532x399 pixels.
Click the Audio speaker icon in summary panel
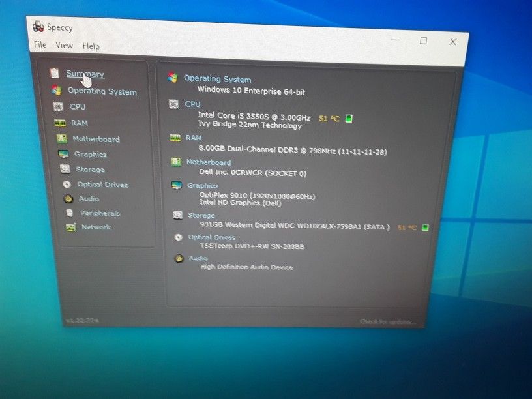179,259
